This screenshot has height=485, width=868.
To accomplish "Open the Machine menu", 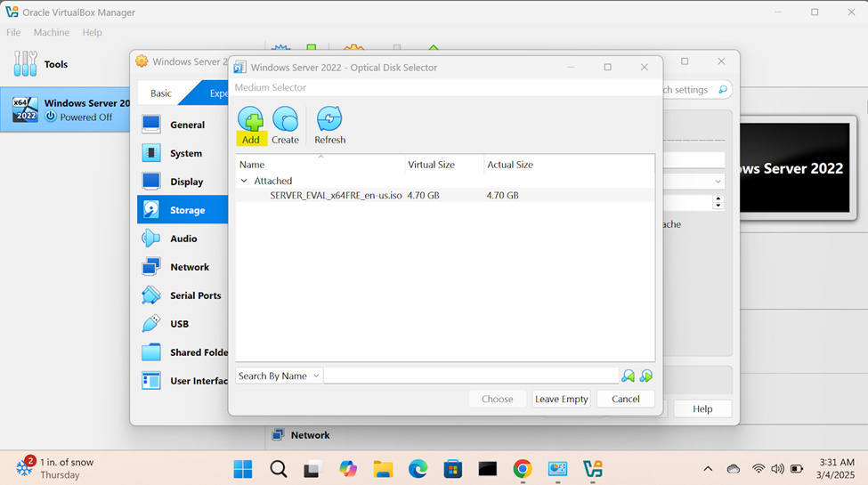I will click(x=52, y=32).
